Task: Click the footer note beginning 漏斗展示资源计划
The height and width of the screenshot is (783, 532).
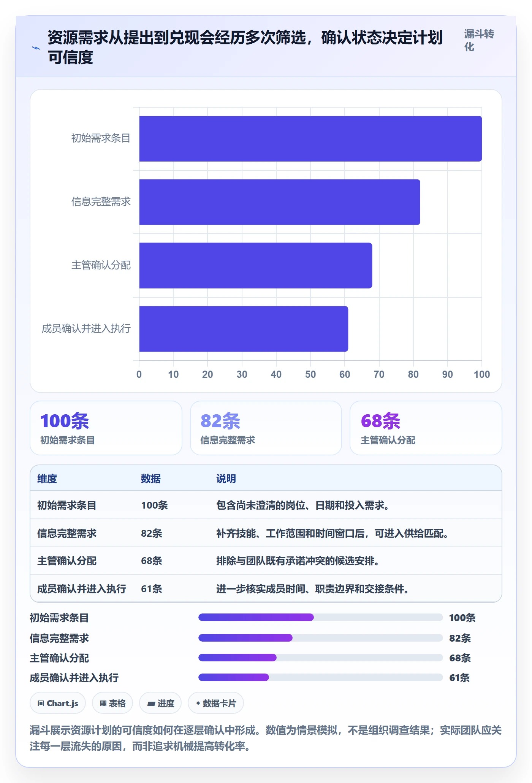Action: pyautogui.click(x=266, y=738)
